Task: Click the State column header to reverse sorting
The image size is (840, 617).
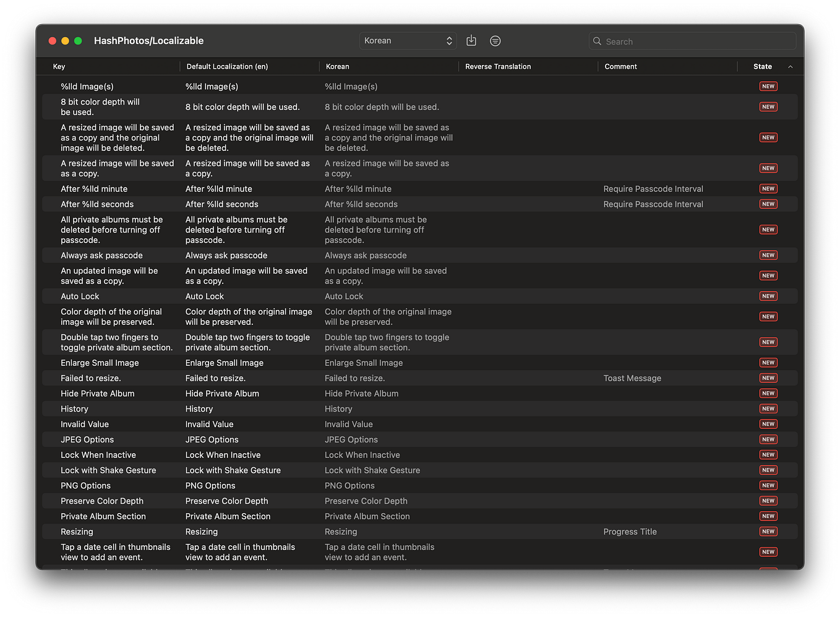Action: (761, 66)
